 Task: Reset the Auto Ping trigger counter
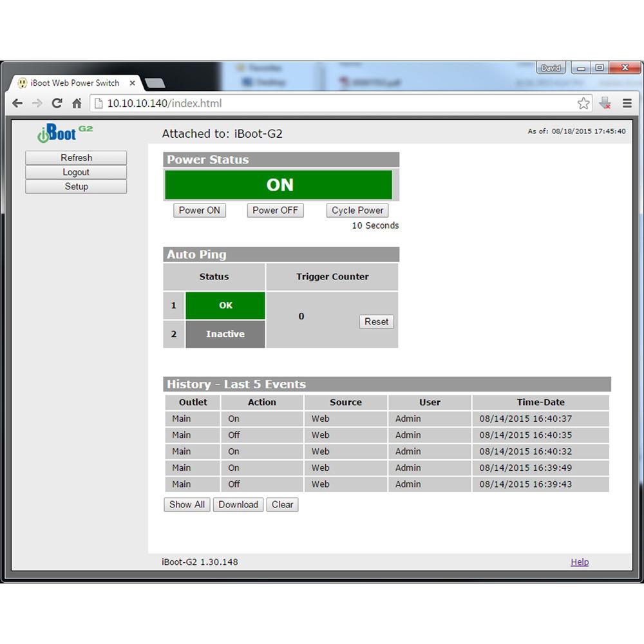click(x=376, y=322)
